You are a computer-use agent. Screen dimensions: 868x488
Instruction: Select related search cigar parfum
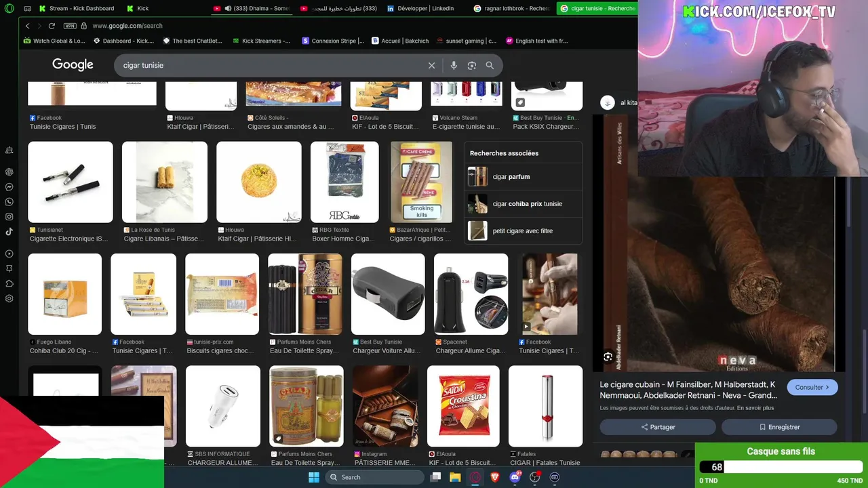point(523,177)
